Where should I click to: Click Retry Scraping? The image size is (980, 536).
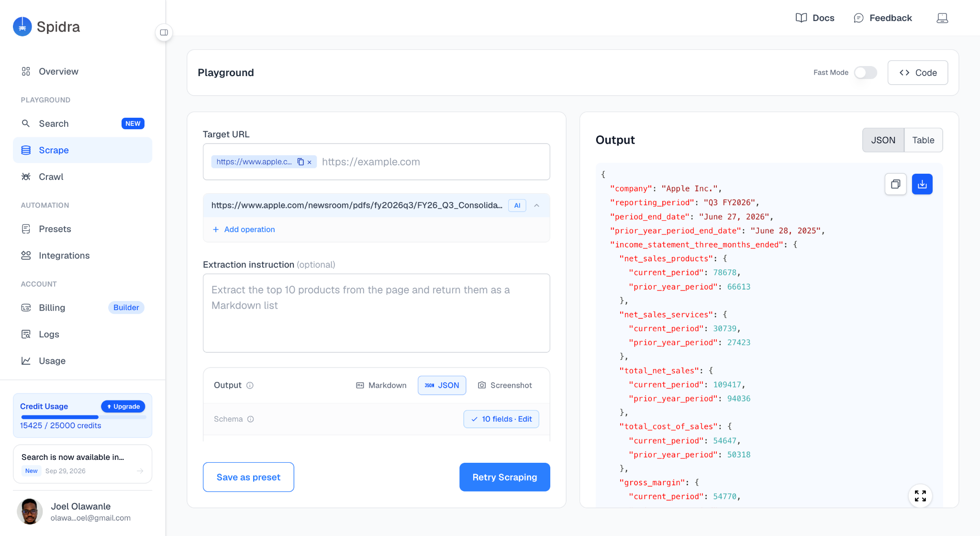coord(504,477)
